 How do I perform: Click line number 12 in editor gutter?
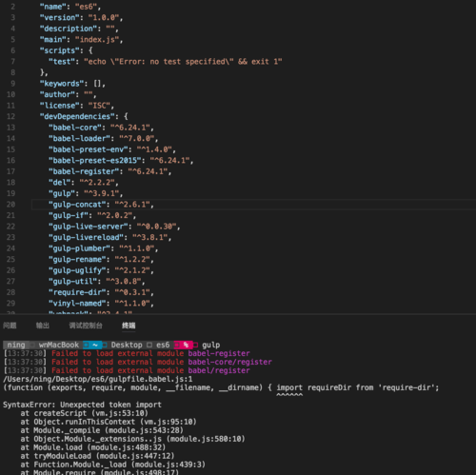(10, 116)
